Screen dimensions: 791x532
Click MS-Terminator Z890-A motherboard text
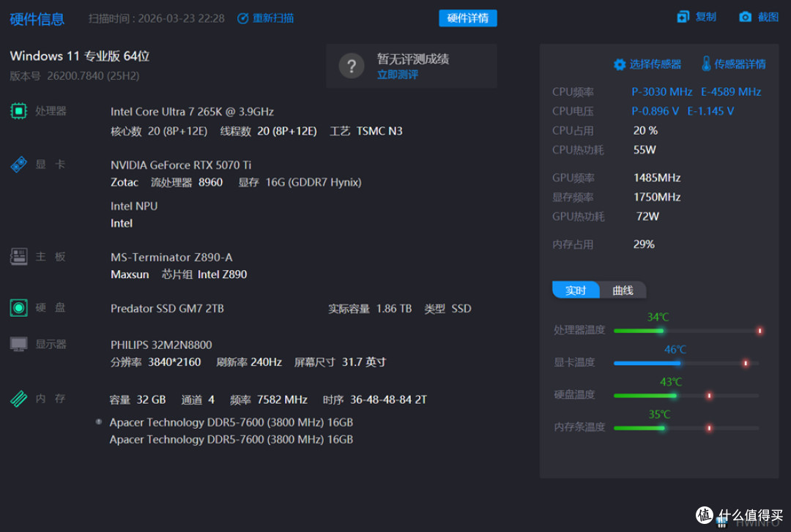pos(171,257)
